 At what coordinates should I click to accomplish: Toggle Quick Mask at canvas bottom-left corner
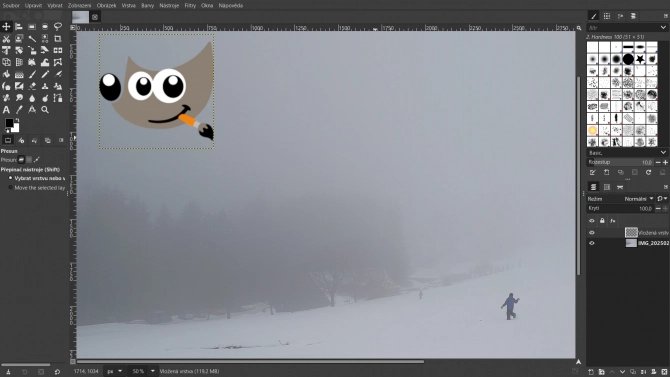73,362
